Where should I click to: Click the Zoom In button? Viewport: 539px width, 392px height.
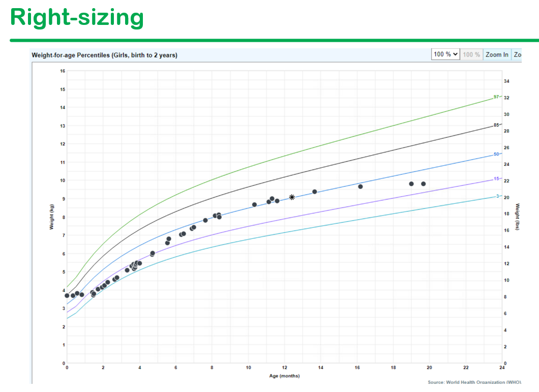[x=496, y=54]
